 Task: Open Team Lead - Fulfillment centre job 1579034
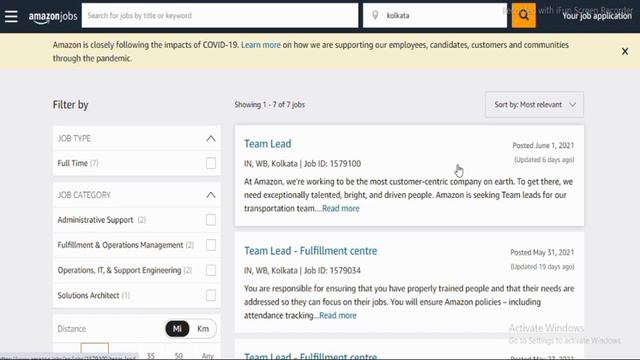311,251
